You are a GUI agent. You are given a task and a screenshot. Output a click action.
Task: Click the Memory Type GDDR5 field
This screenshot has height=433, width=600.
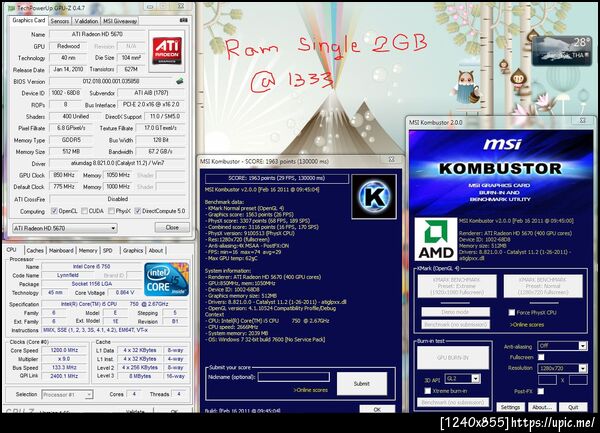[71, 140]
